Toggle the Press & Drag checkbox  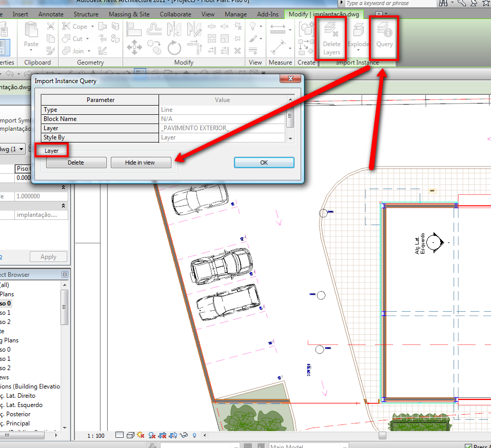click(x=468, y=447)
